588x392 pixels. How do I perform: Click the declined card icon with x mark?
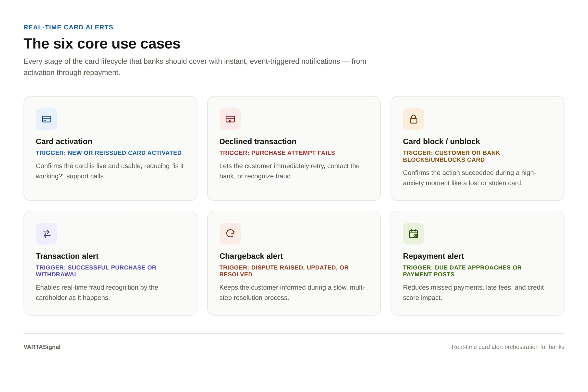pyautogui.click(x=230, y=119)
